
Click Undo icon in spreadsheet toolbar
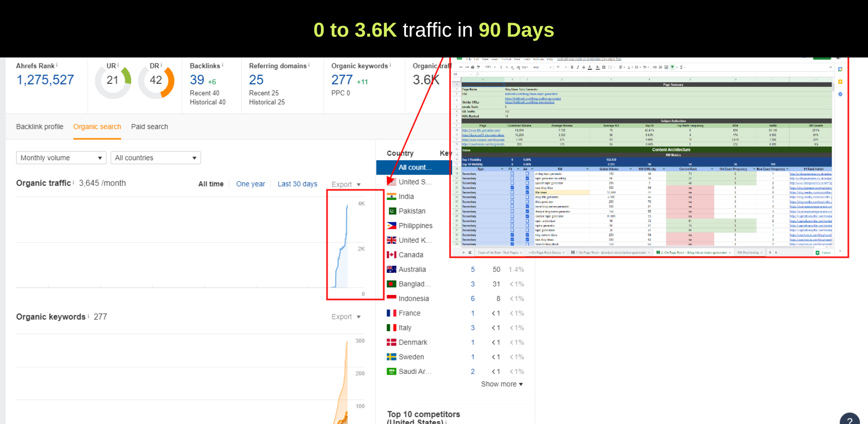(461, 67)
